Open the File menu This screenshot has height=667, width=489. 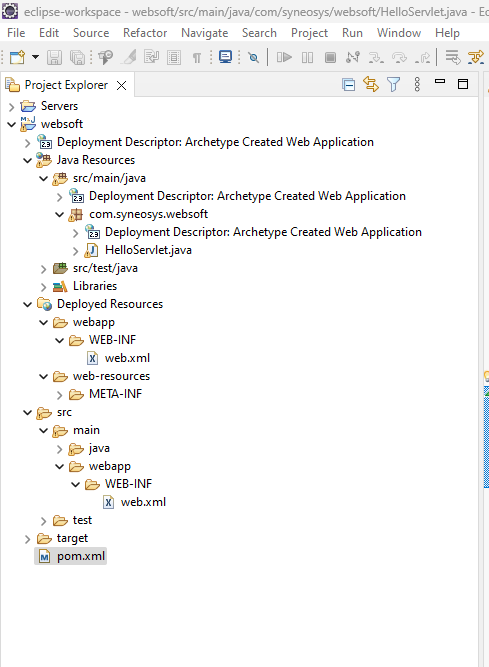pyautogui.click(x=16, y=33)
